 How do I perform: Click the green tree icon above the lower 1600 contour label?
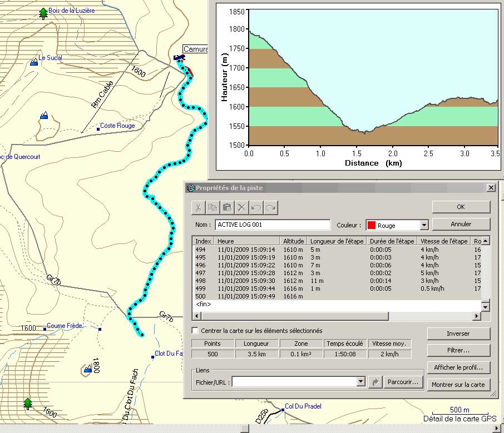pos(28,404)
